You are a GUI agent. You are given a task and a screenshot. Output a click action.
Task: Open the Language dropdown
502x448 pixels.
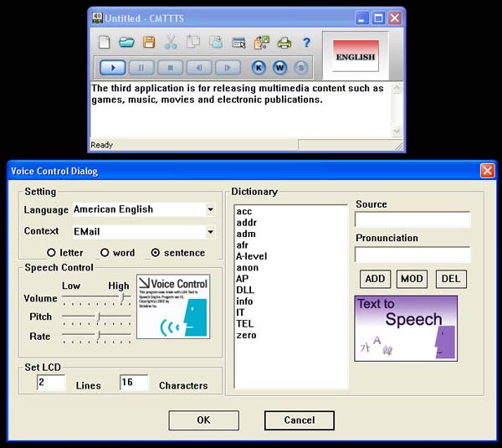[x=210, y=209]
